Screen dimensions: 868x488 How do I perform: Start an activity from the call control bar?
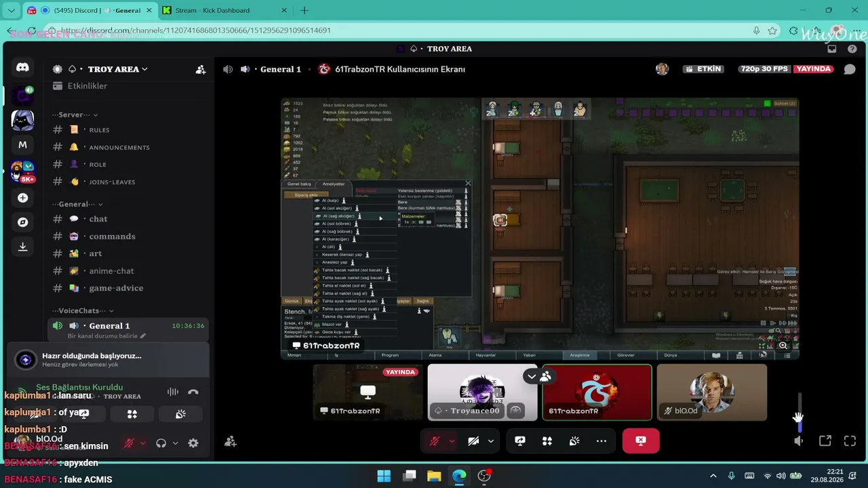coord(547,441)
